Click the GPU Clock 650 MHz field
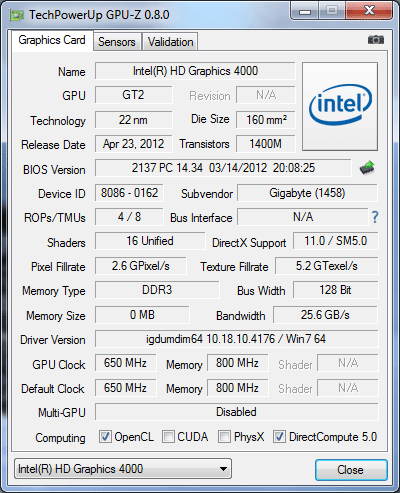The image size is (400, 493). [126, 363]
